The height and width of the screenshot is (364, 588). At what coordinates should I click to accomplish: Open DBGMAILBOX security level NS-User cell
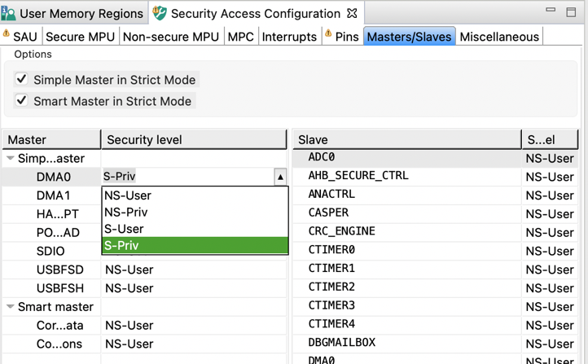click(550, 344)
